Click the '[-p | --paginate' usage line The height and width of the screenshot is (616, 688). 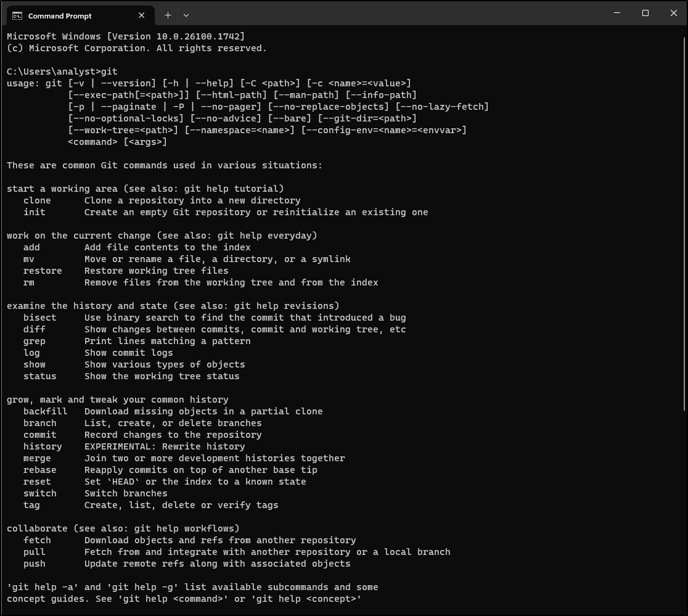(x=278, y=107)
